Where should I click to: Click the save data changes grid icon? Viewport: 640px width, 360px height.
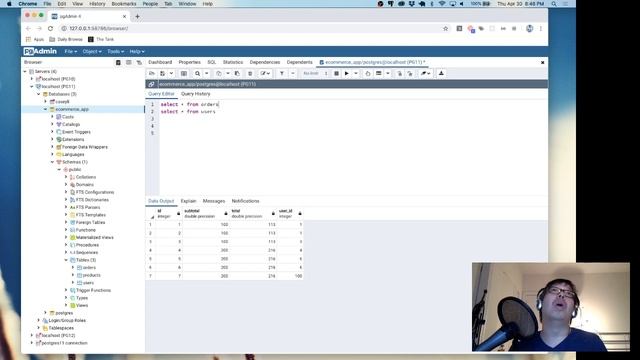(184, 73)
